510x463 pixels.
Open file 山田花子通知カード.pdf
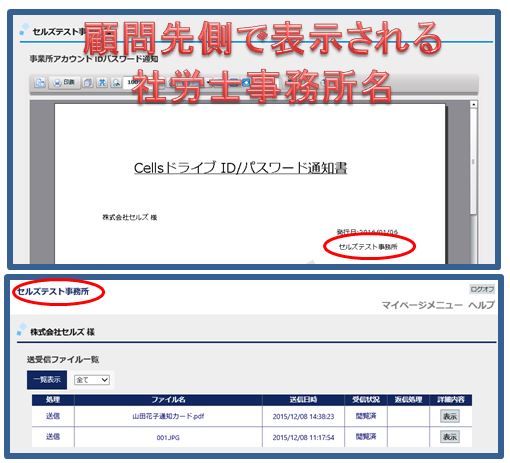(x=168, y=416)
